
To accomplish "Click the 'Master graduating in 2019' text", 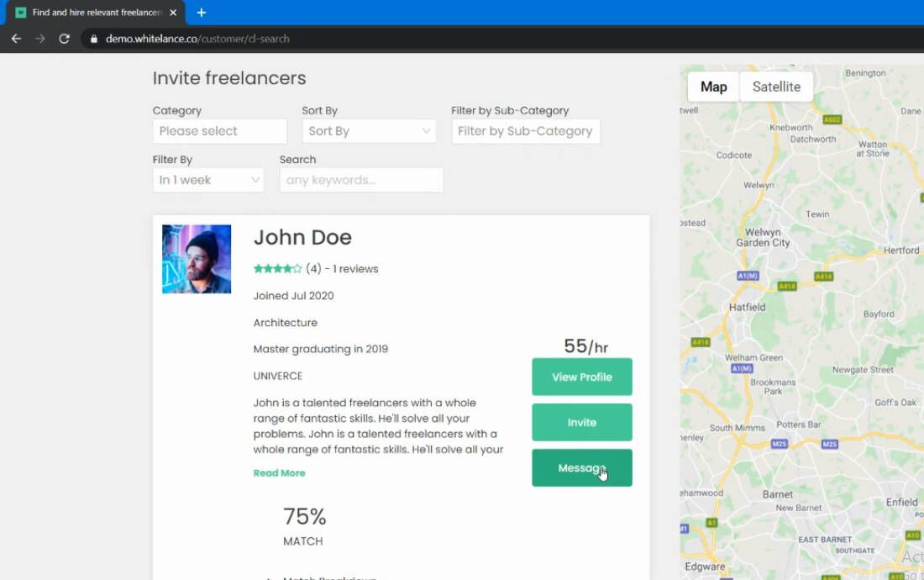I will (x=321, y=349).
